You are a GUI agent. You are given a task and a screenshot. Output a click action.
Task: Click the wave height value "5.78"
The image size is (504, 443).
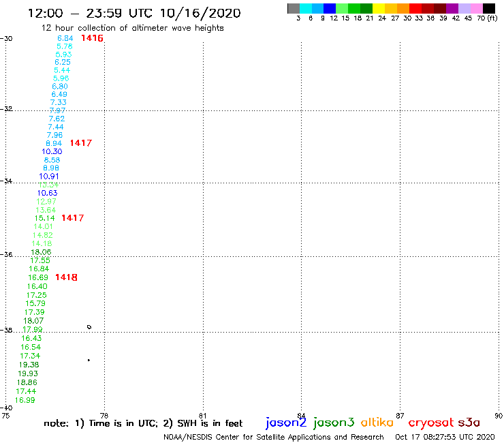65,46
